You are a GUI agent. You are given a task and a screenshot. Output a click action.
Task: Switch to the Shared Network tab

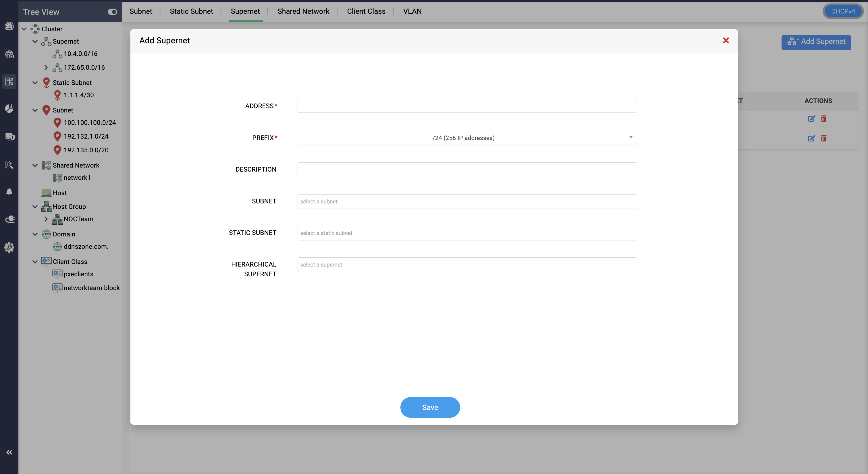click(303, 11)
